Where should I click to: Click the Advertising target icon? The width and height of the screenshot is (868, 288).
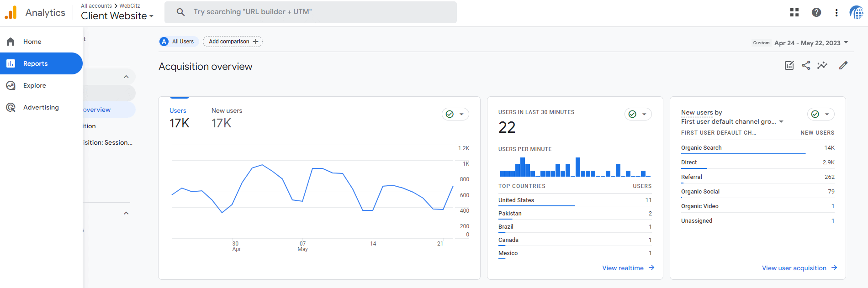tap(11, 107)
